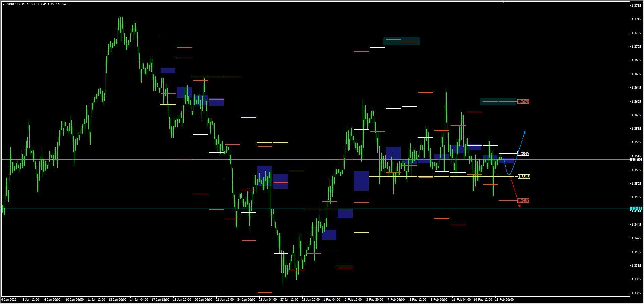Click the 4 Jan 2022 time label
644x304 pixels.
click(9, 299)
